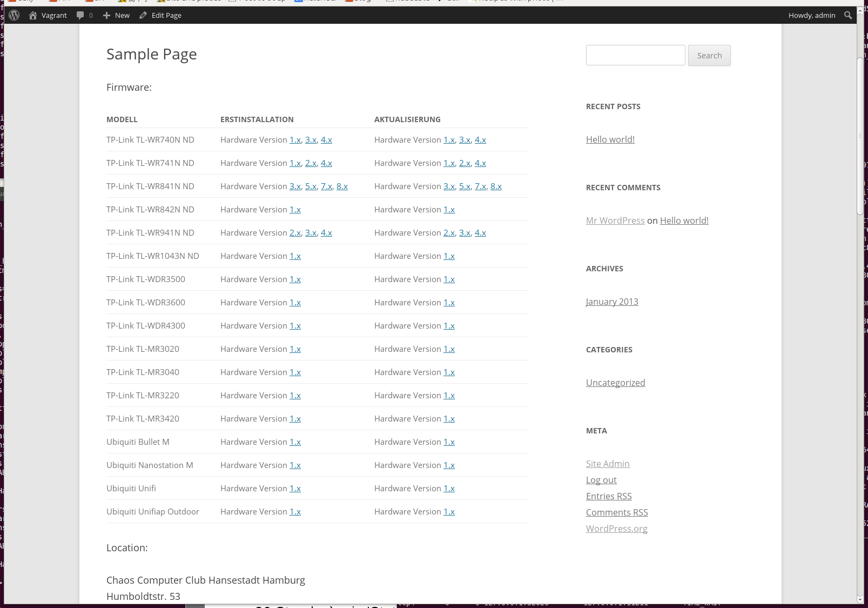This screenshot has height=608, width=868.
Task: Open the Hello world! recent post
Action: point(610,139)
